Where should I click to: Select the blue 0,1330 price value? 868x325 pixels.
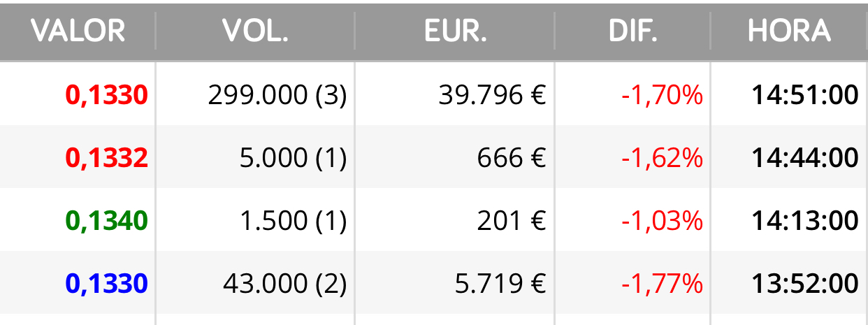click(106, 284)
